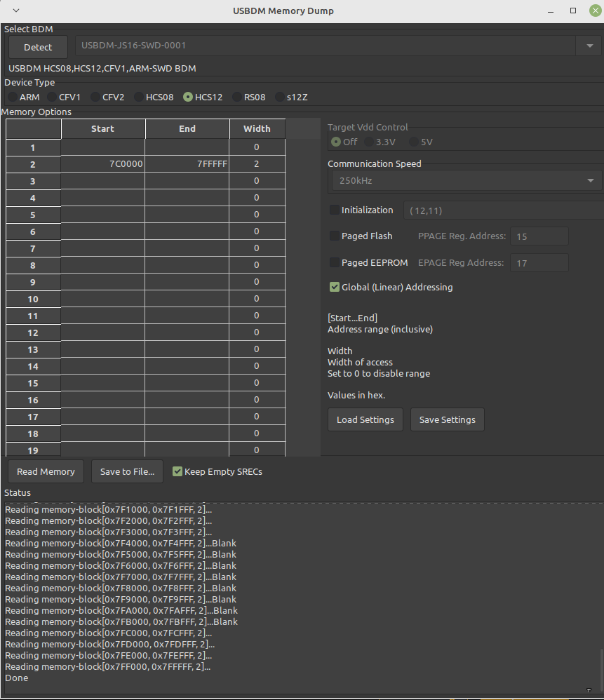Select row header 2 in memory table
Screen dimensions: 604x700
33,164
